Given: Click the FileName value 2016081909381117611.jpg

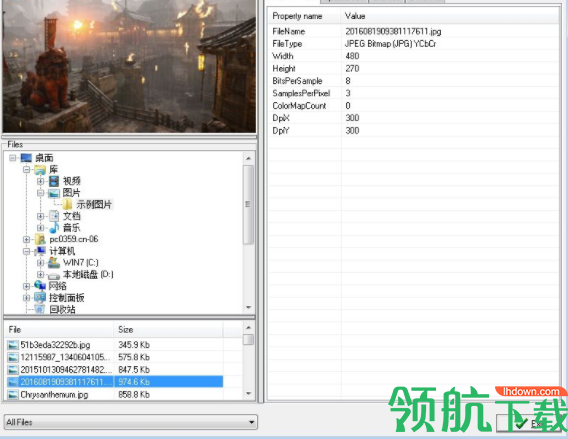Looking at the screenshot, I should point(393,32).
